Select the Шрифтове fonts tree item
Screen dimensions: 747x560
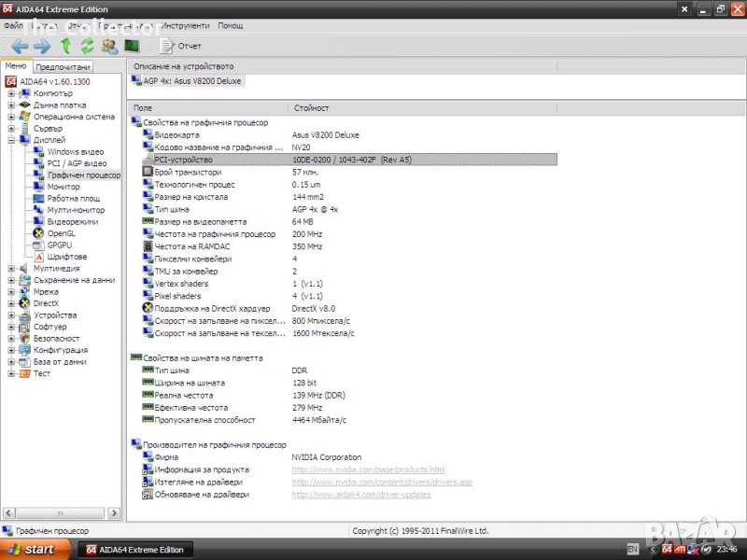click(x=67, y=257)
